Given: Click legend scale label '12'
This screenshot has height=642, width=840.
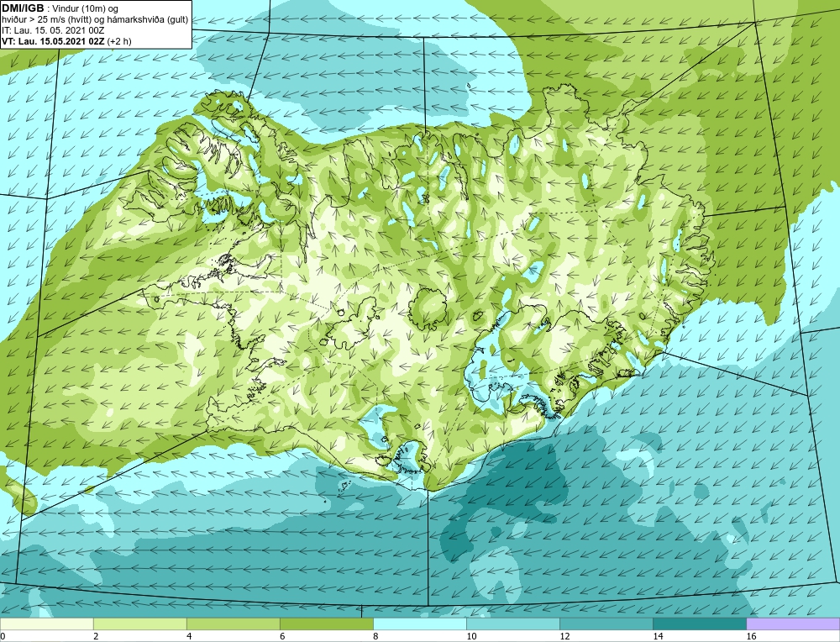Looking at the screenshot, I should [x=564, y=636].
